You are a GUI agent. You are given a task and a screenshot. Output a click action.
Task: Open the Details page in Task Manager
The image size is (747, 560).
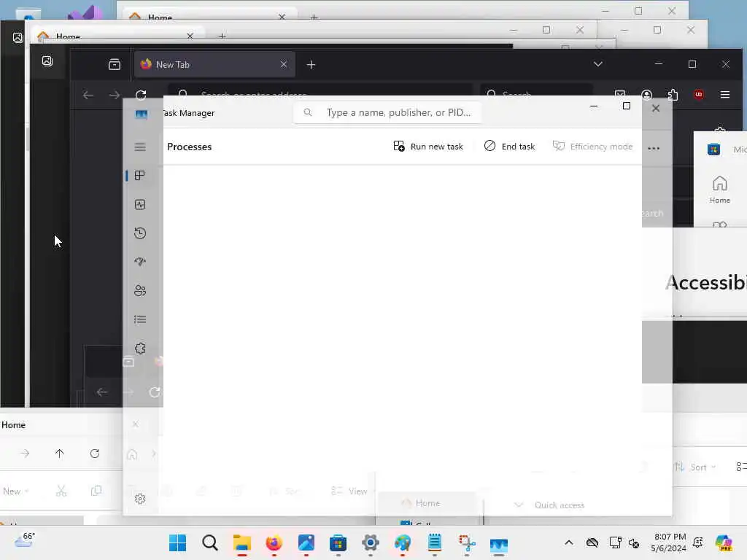tap(140, 319)
